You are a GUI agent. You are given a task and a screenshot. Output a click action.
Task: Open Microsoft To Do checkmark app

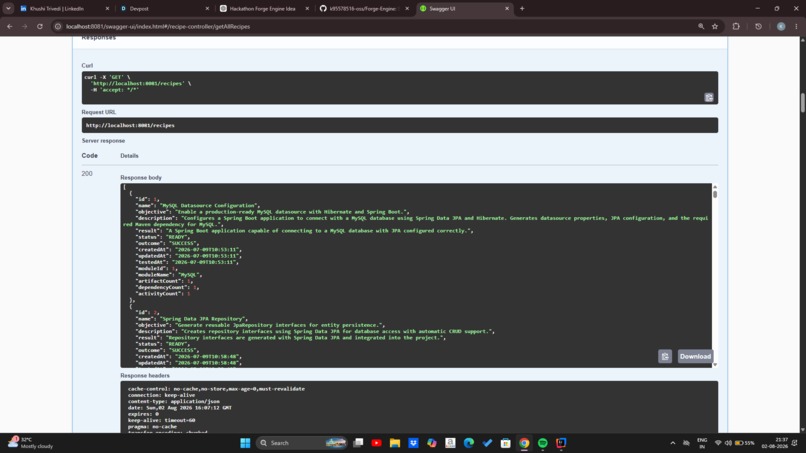(487, 443)
